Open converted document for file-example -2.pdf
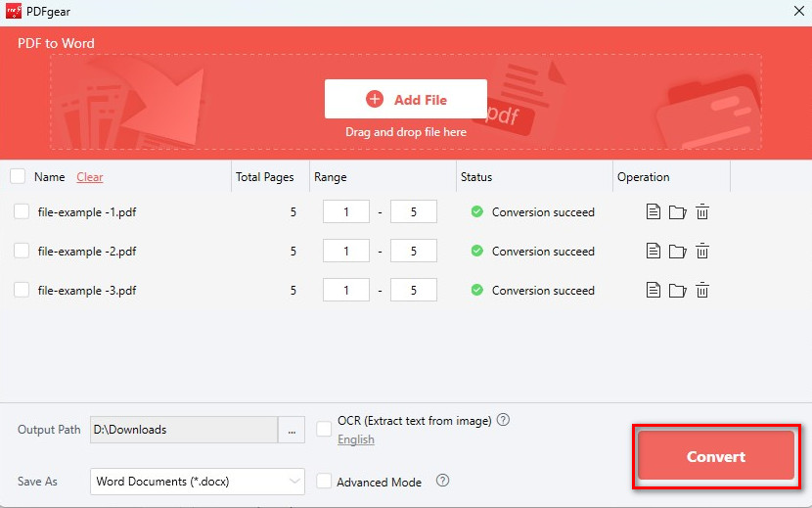 coord(654,252)
